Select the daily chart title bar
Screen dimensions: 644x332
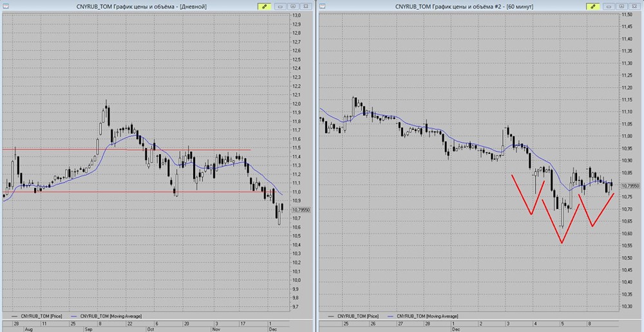129,6
